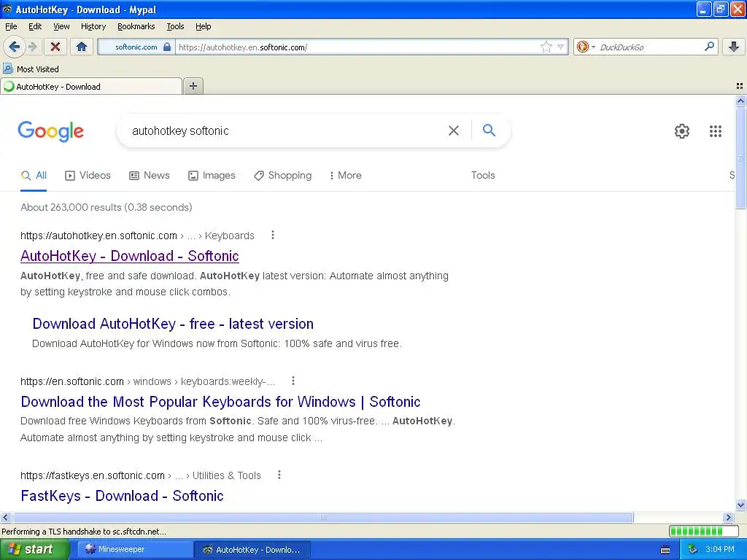
Task: Switch to Shopping results
Action: pyautogui.click(x=282, y=175)
